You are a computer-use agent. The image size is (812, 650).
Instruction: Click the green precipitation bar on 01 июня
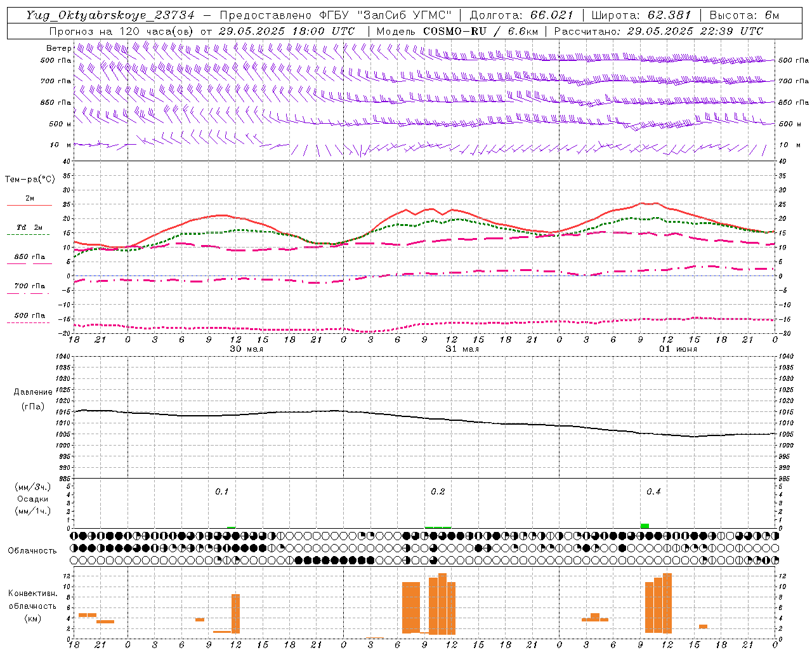click(645, 526)
